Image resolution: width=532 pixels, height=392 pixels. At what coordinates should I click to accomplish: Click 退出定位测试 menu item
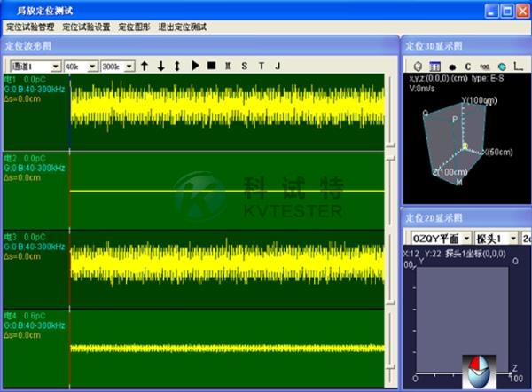click(182, 27)
